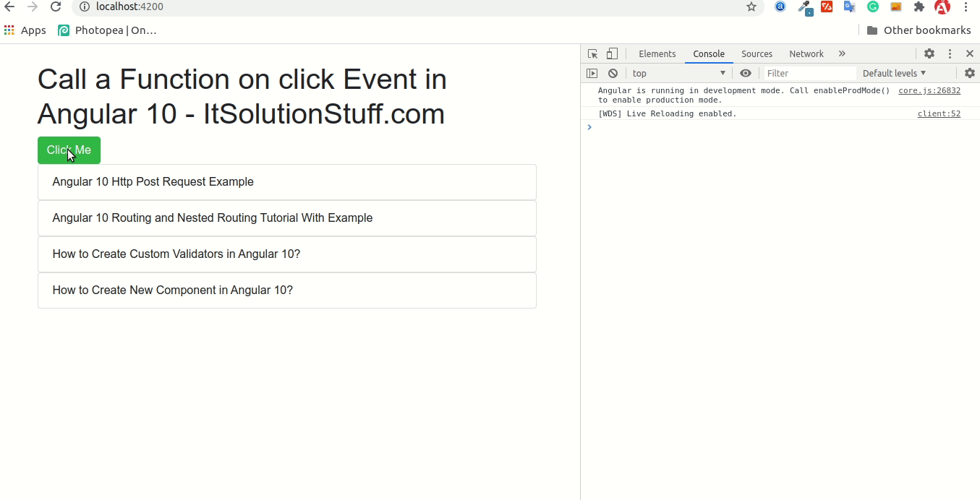The width and height of the screenshot is (980, 500).
Task: Click the Google Translate extension icon
Action: coord(850,7)
